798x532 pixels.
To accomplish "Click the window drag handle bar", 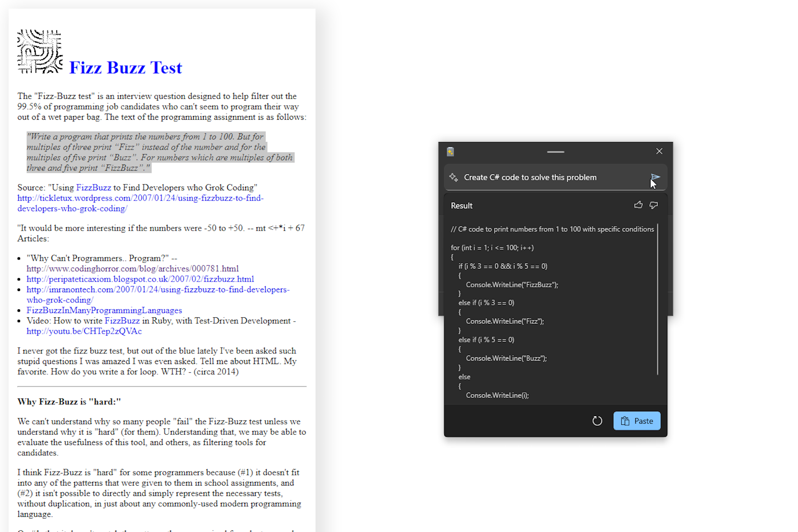I will [556, 152].
